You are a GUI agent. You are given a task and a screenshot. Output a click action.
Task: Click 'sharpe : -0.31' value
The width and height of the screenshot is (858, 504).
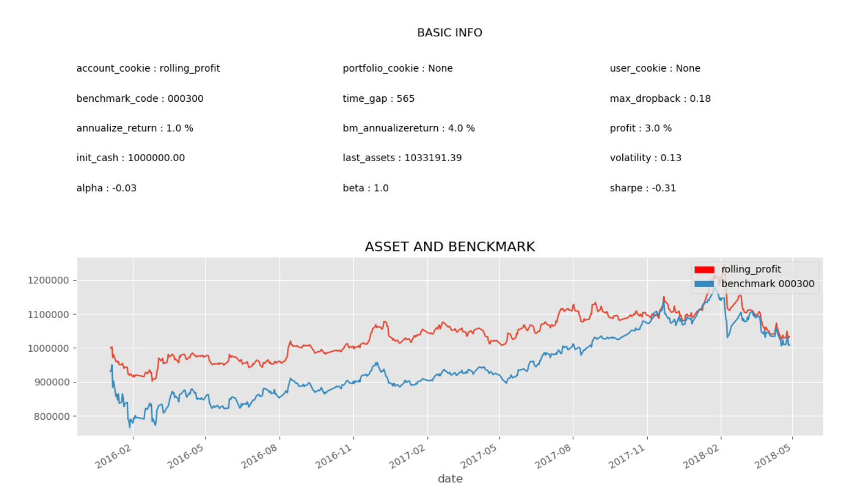click(643, 188)
